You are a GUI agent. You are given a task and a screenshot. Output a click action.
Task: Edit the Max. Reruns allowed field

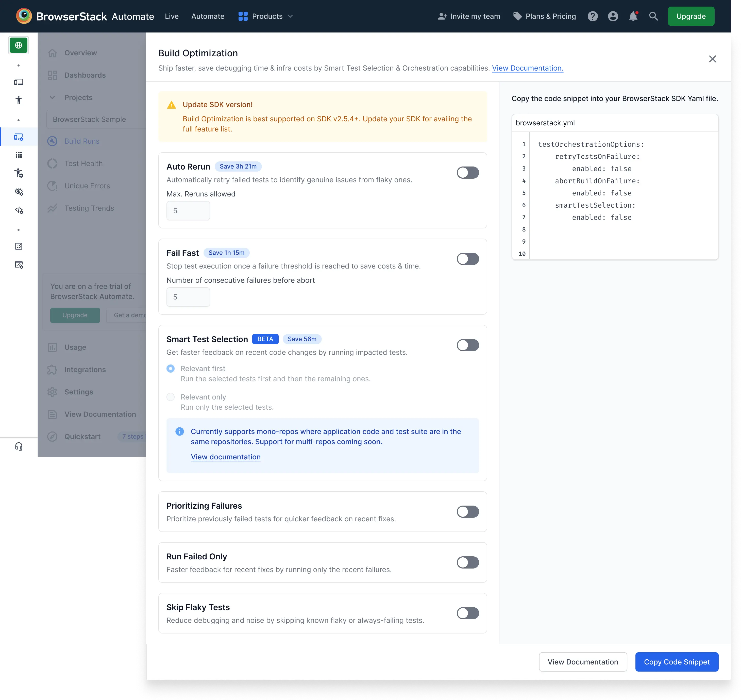coord(188,210)
